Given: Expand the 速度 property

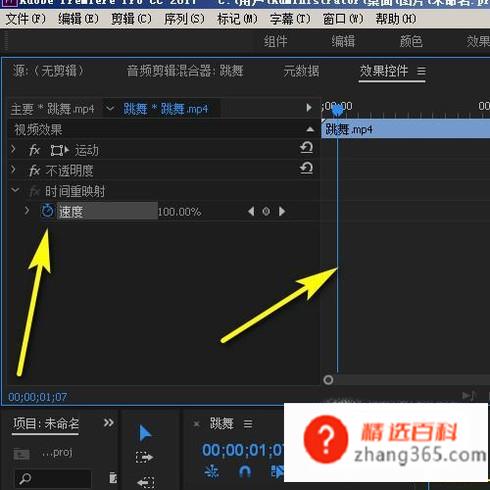Looking at the screenshot, I should tap(27, 210).
